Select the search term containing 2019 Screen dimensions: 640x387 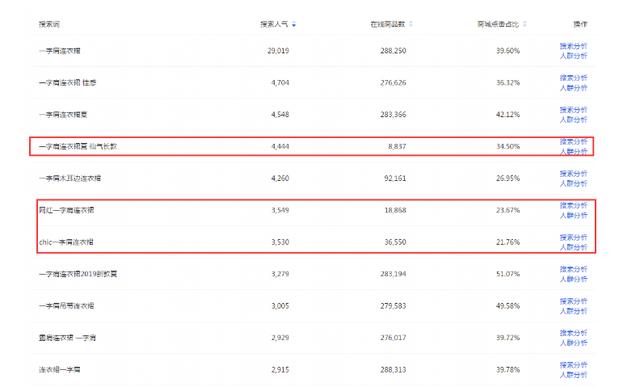point(78,274)
